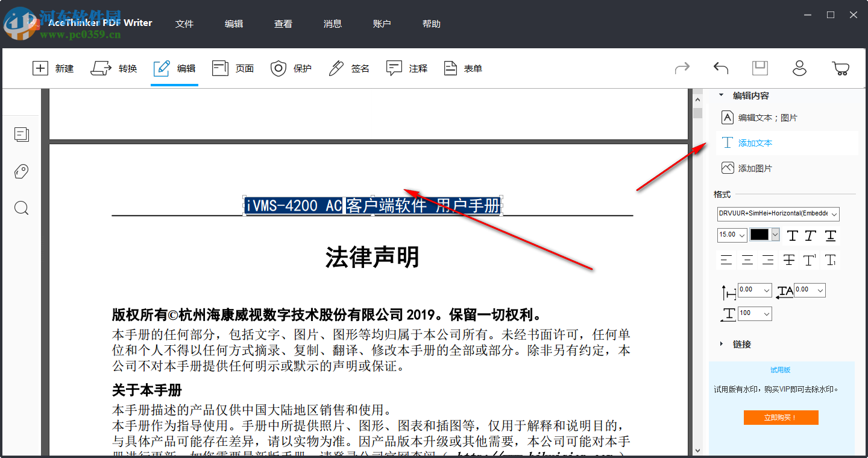
Task: Open the text color swatch picker
Action: pyautogui.click(x=775, y=235)
